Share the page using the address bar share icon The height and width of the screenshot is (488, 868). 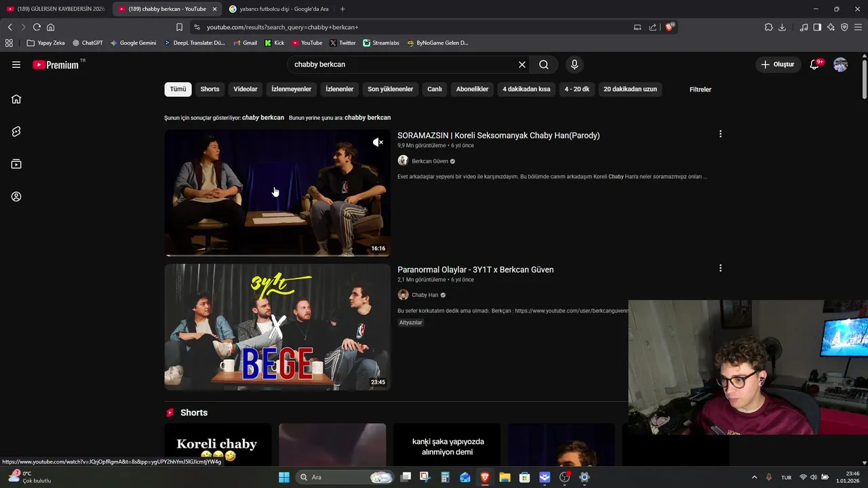(x=652, y=27)
